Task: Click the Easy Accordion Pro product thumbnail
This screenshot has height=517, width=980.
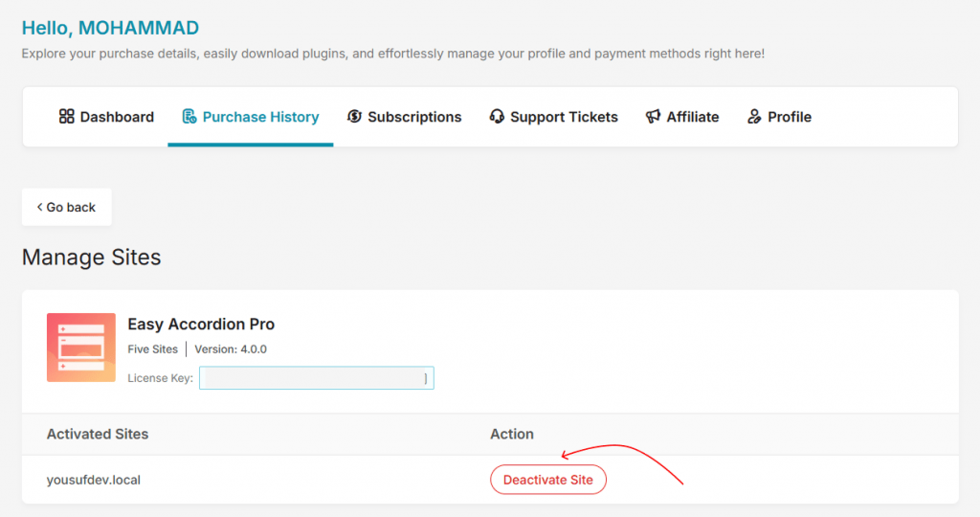Action: point(81,348)
